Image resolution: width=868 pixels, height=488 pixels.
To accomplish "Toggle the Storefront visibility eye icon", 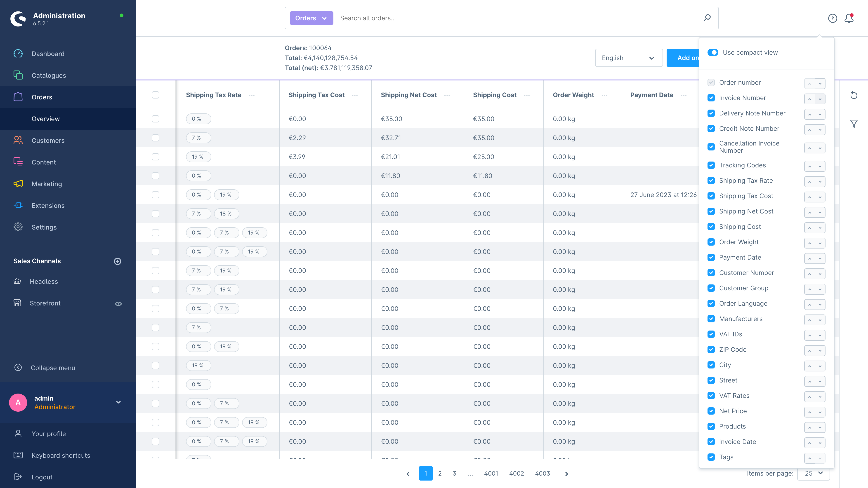I will pyautogui.click(x=118, y=304).
